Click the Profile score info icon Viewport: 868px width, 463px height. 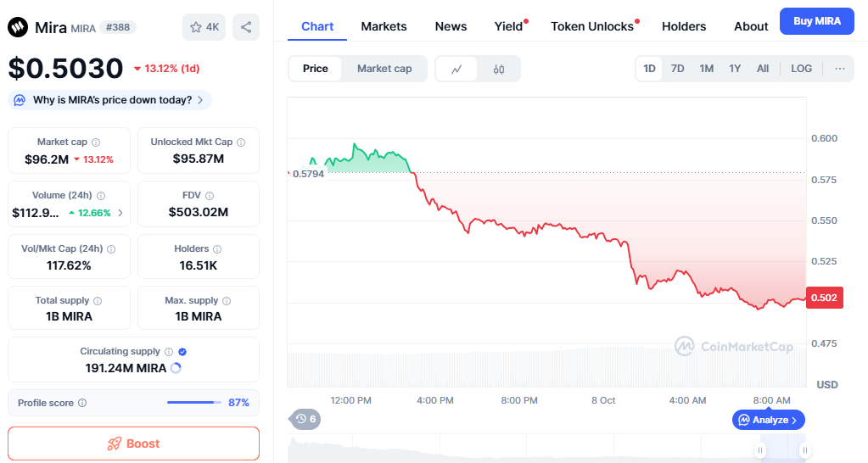click(x=82, y=403)
